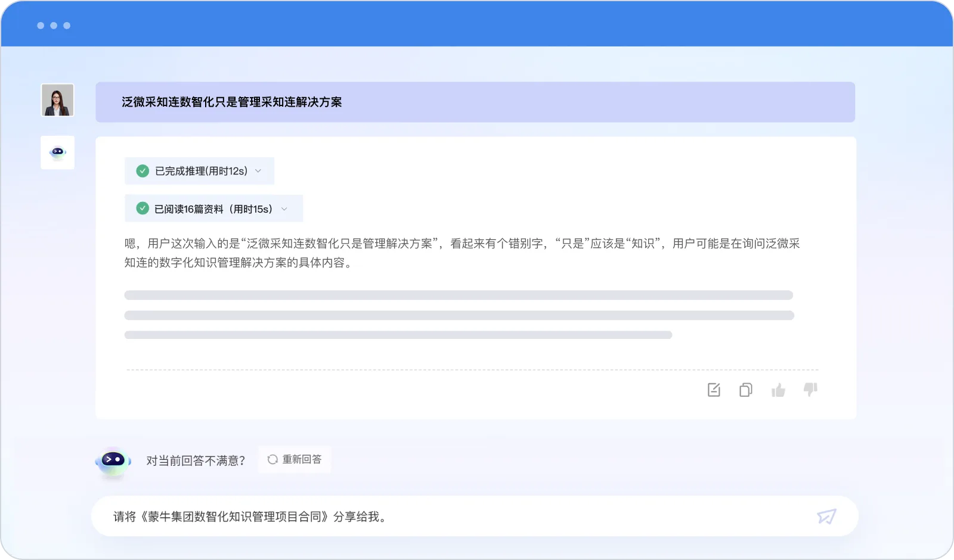Expand the 已阅读16篇资料 chevron
Viewport: 954px width, 560px height.
[284, 209]
